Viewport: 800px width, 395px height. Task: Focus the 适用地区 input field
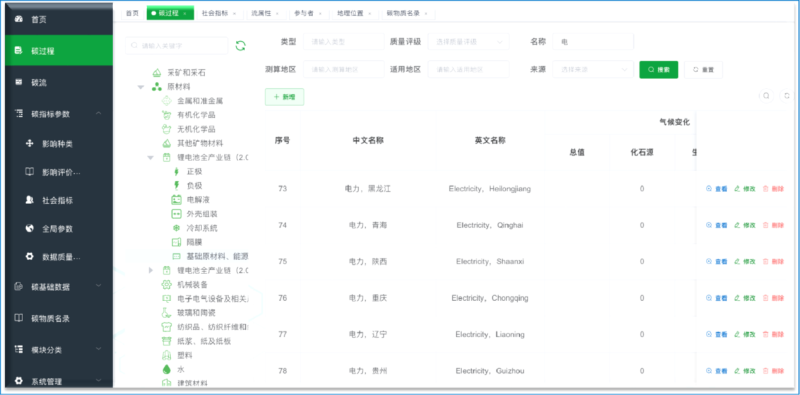click(469, 69)
